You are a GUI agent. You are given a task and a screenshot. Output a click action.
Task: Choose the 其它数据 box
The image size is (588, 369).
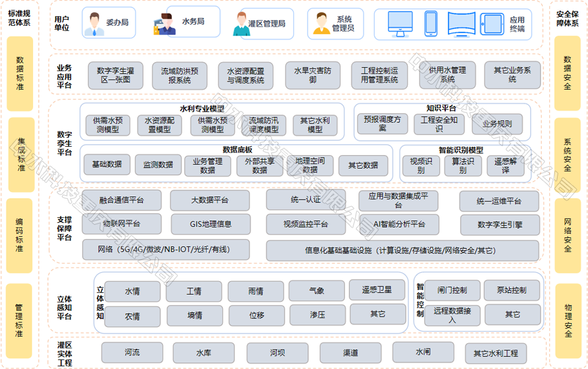363,165
